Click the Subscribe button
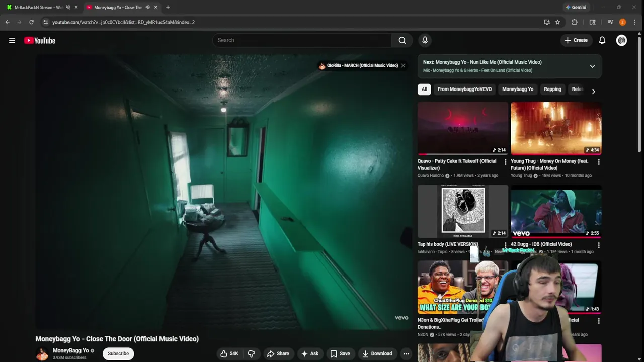This screenshot has width=644, height=362. [x=118, y=353]
